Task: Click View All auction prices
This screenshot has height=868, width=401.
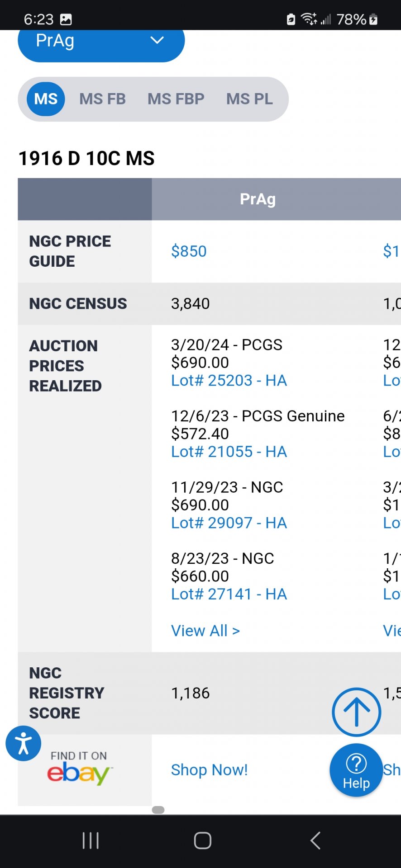Action: click(205, 631)
